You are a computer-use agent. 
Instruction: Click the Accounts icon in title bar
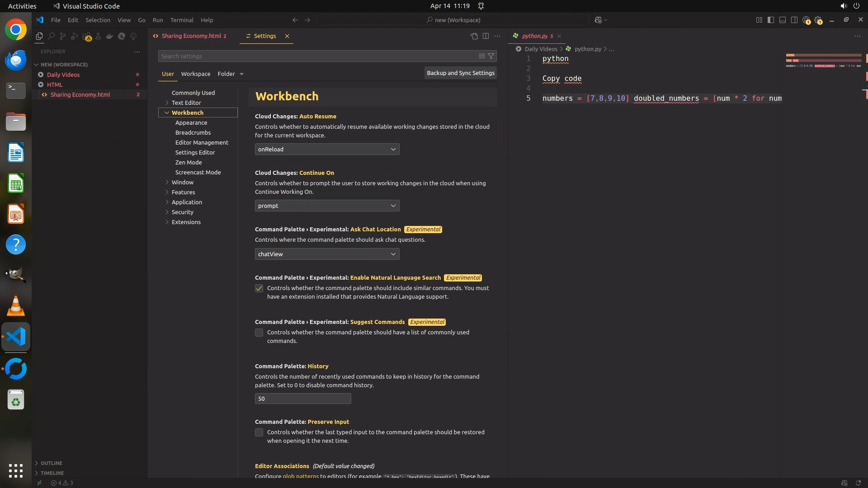[806, 20]
